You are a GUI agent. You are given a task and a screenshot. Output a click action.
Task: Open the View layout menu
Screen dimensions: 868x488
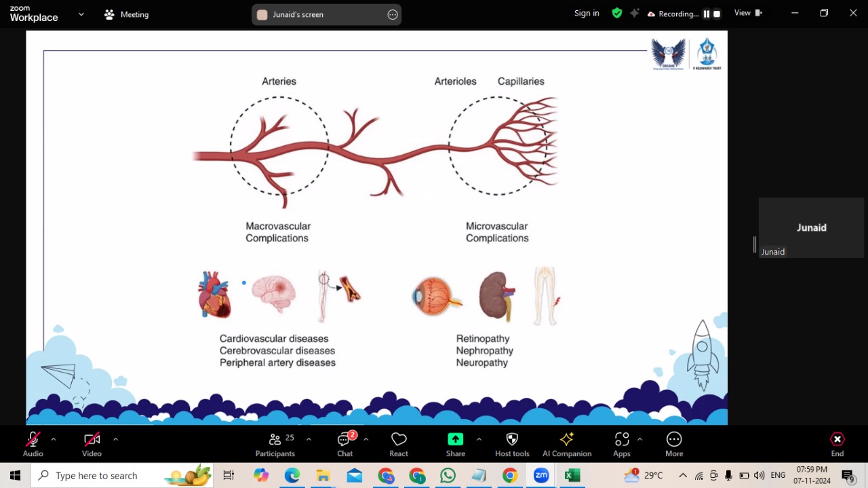pos(748,13)
